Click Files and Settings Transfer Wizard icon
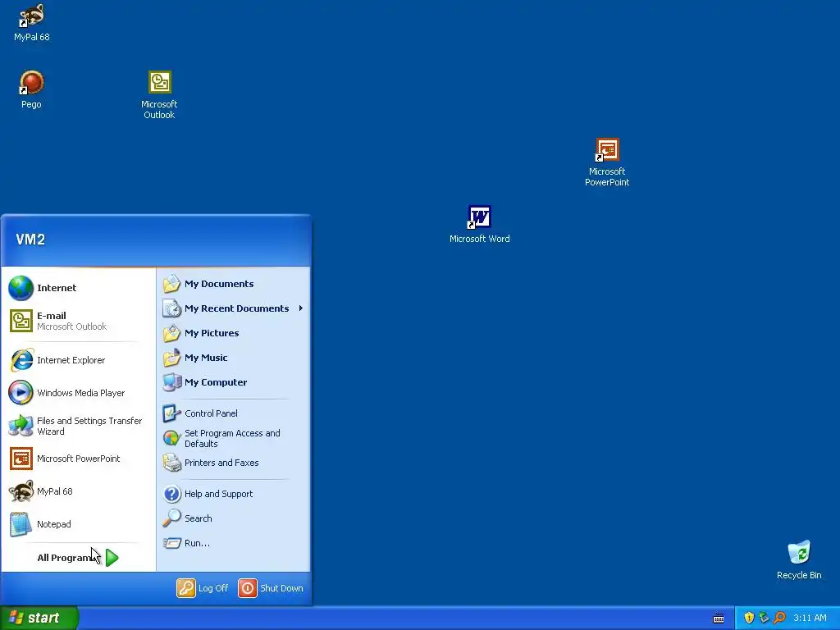This screenshot has width=840, height=630. [x=21, y=426]
